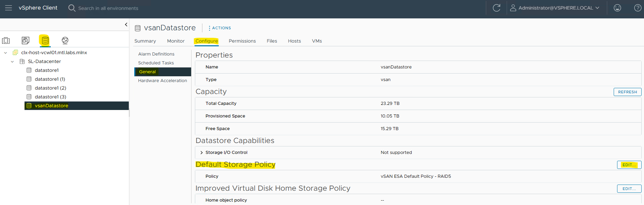The height and width of the screenshot is (205, 644).
Task: Select vsanDatastore in the tree
Action: [x=51, y=106]
